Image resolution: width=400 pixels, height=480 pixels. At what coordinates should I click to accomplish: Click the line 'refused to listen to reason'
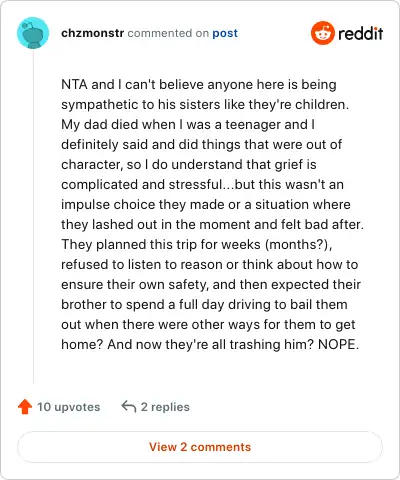click(209, 265)
